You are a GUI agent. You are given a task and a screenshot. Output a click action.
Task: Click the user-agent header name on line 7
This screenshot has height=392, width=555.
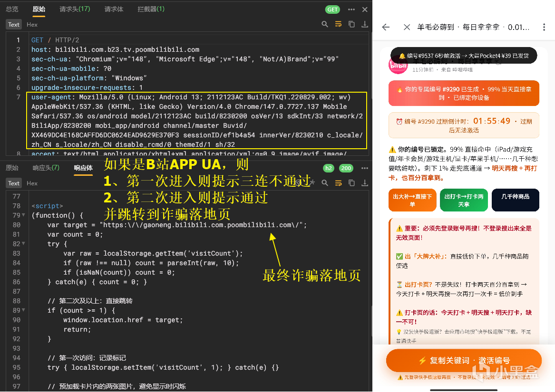point(51,97)
